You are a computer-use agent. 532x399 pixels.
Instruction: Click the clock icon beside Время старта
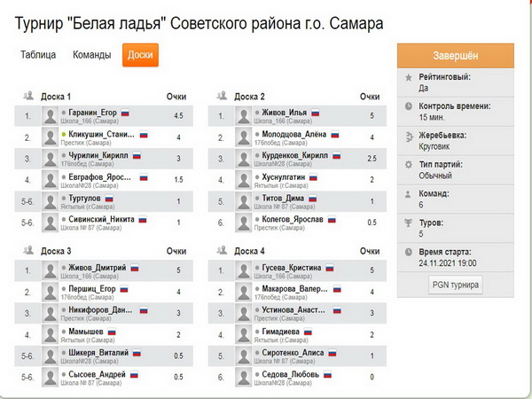408,252
